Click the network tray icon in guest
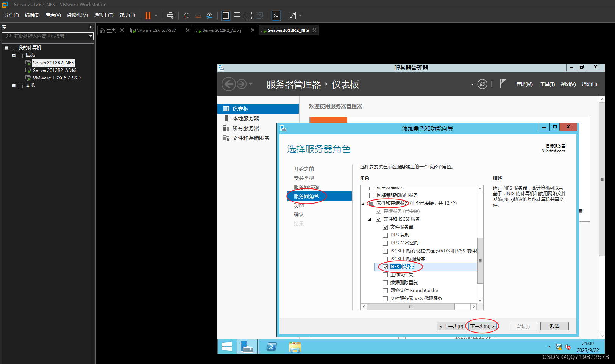 click(x=558, y=347)
